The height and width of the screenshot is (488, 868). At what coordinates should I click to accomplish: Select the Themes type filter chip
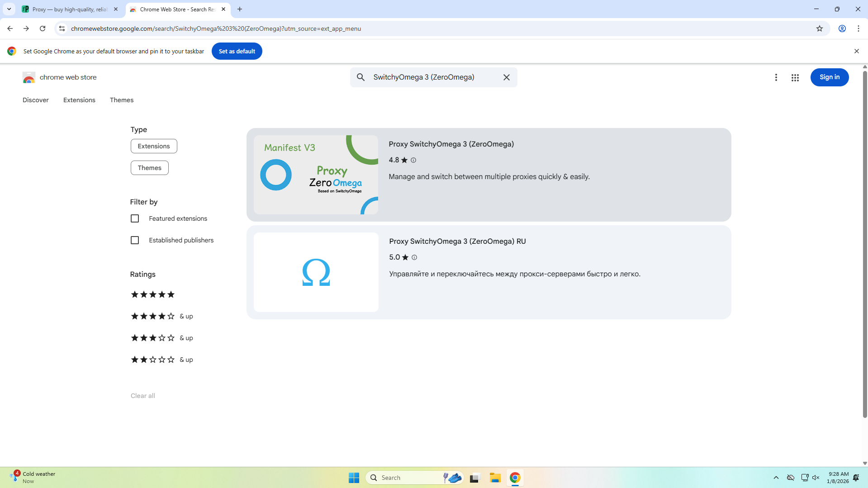pos(150,168)
